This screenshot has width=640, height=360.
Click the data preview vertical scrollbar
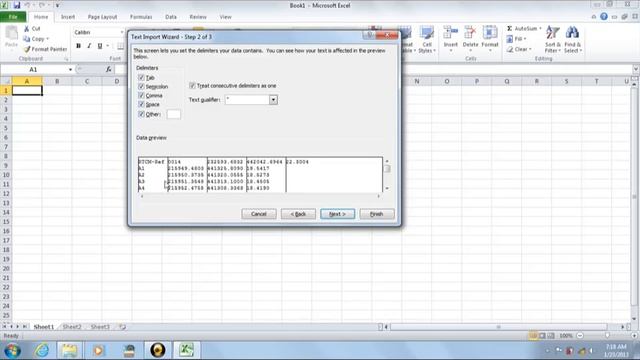tap(387, 175)
